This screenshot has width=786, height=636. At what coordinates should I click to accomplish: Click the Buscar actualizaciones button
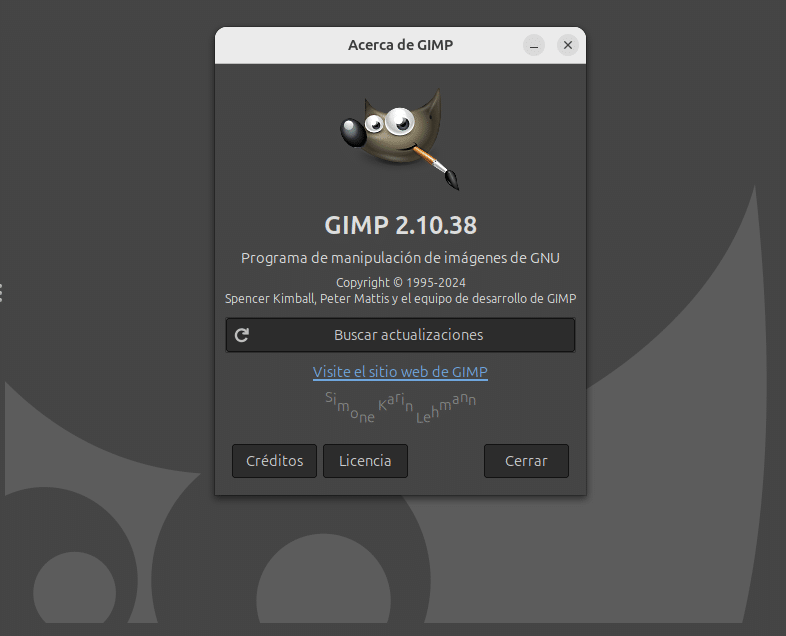tap(400, 335)
